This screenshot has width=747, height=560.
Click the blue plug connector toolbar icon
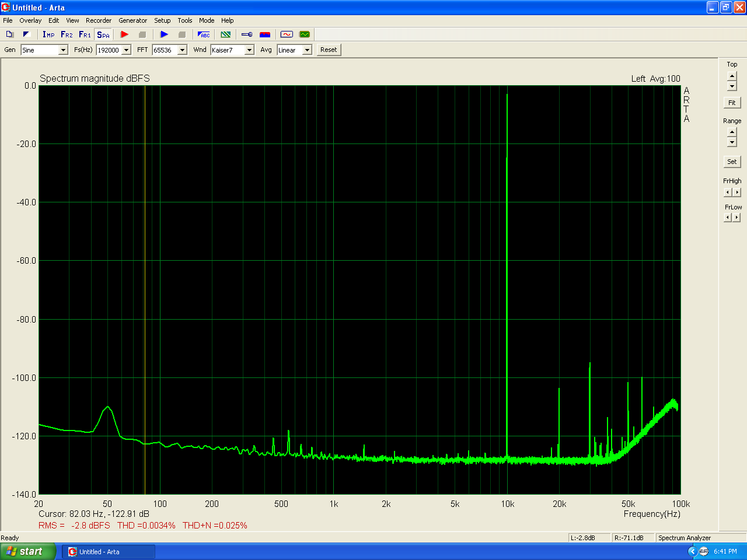point(247,34)
